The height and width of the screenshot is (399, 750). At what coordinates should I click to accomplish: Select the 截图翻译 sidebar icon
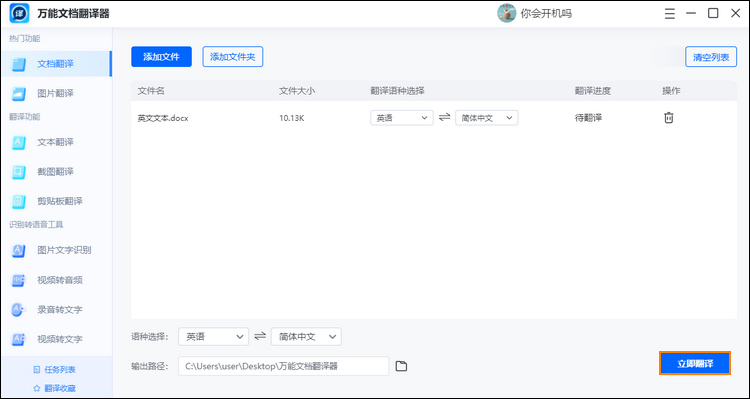19,171
